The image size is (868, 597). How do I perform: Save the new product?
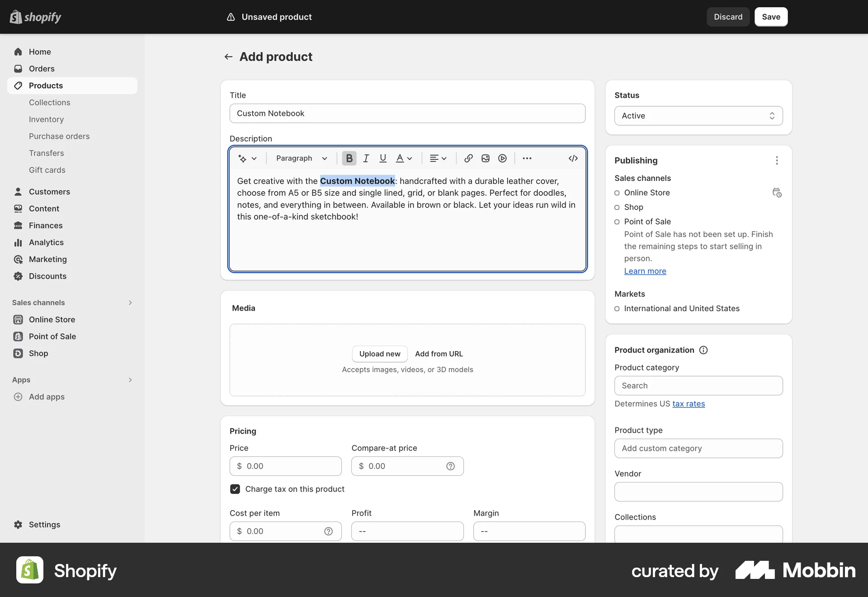pos(770,17)
